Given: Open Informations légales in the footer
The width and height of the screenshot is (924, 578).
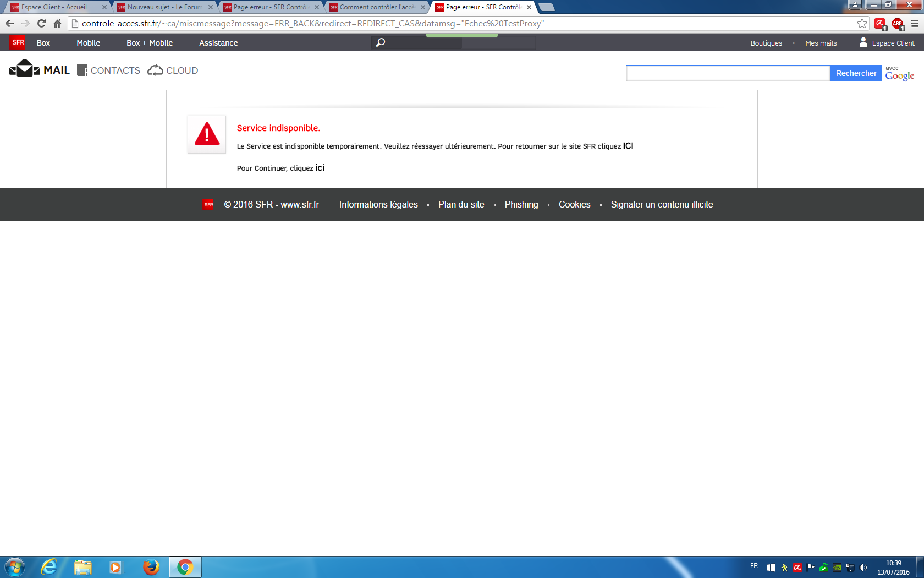Looking at the screenshot, I should tap(378, 205).
